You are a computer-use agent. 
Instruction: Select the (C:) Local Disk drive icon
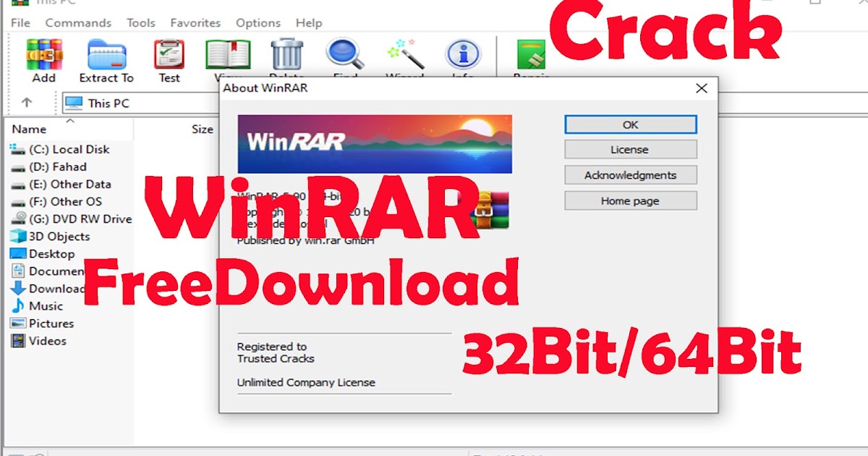pyautogui.click(x=17, y=149)
